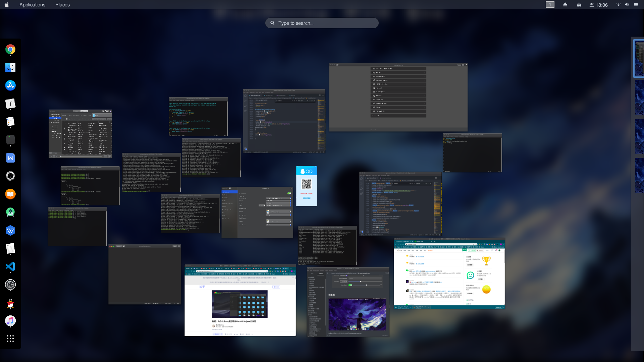Viewport: 644px width, 362px height.
Task: Toggle green switch in Tweaks window
Action: click(289, 193)
